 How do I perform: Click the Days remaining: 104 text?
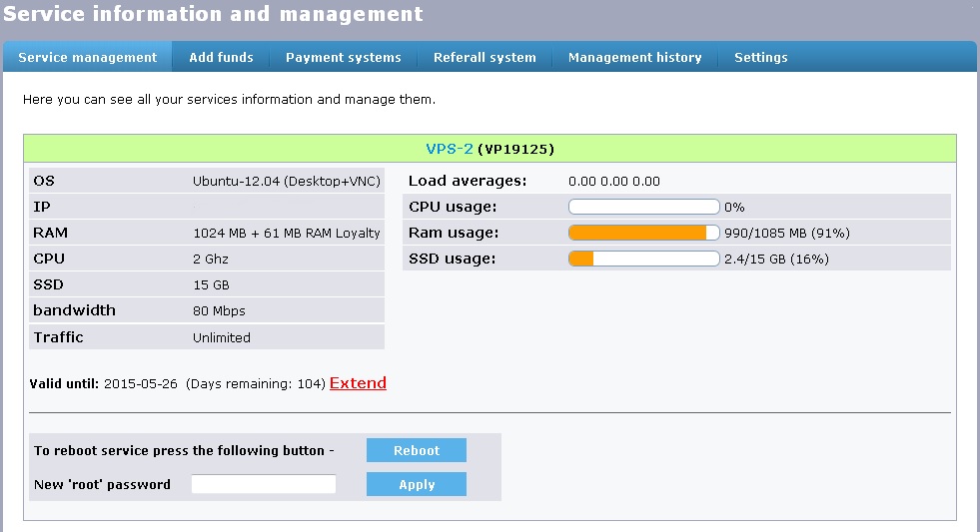tap(256, 383)
